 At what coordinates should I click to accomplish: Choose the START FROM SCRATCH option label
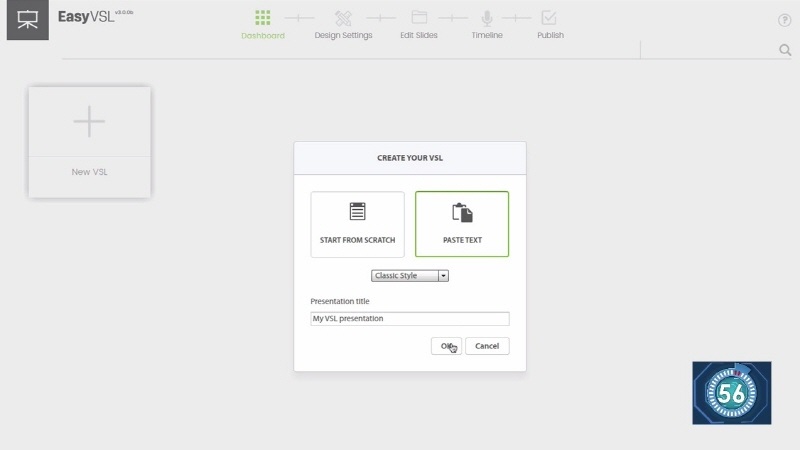357,240
